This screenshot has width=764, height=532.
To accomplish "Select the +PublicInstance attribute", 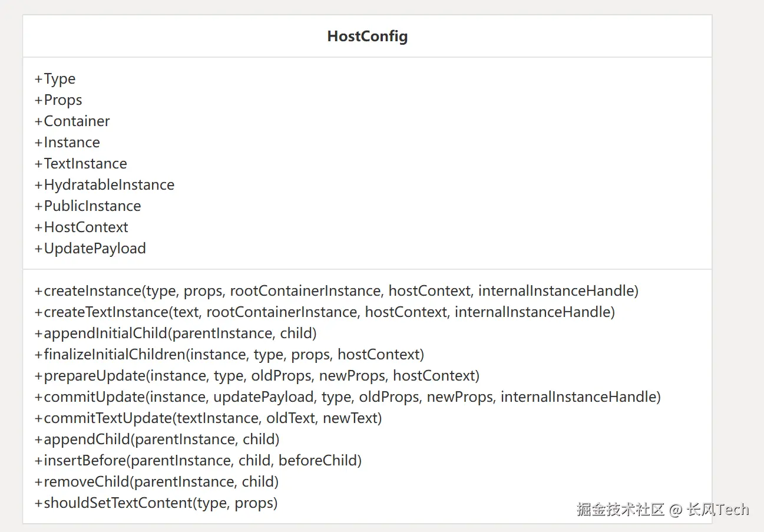I will click(x=88, y=206).
